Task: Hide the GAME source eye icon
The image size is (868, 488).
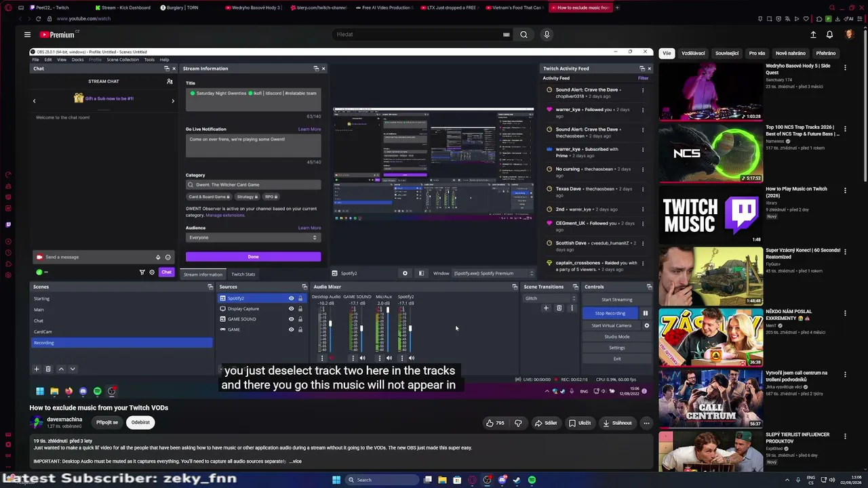Action: pos(292,329)
